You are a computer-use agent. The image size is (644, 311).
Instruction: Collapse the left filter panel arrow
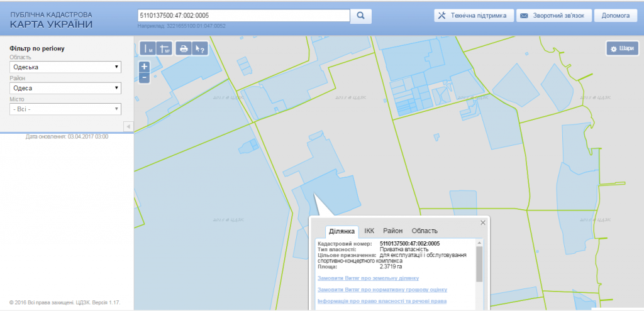(128, 126)
